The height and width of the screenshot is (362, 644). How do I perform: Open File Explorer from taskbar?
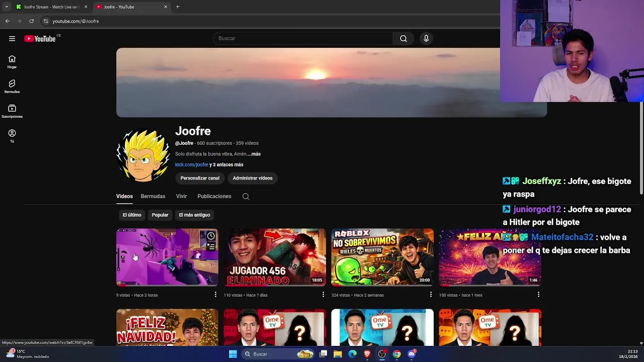point(338,354)
